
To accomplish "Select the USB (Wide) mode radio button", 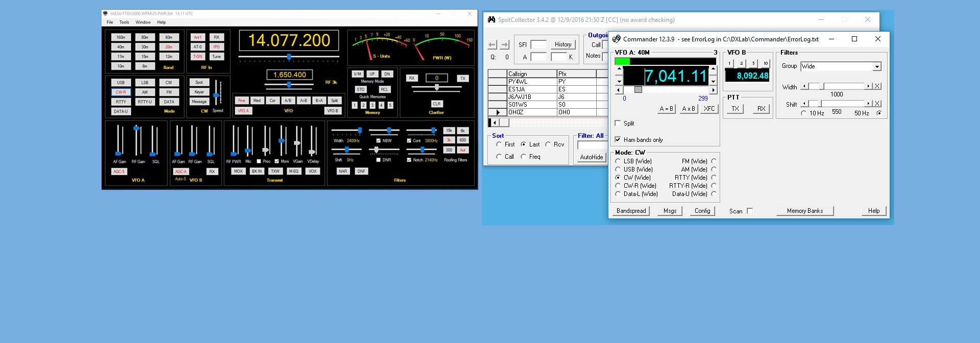I will 618,169.
